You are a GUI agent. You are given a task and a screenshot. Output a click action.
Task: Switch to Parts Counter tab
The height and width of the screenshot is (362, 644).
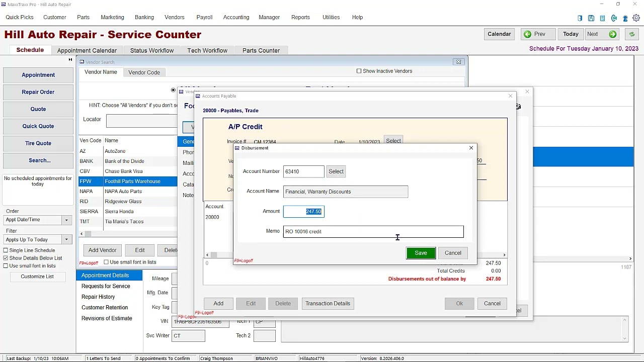tap(261, 50)
